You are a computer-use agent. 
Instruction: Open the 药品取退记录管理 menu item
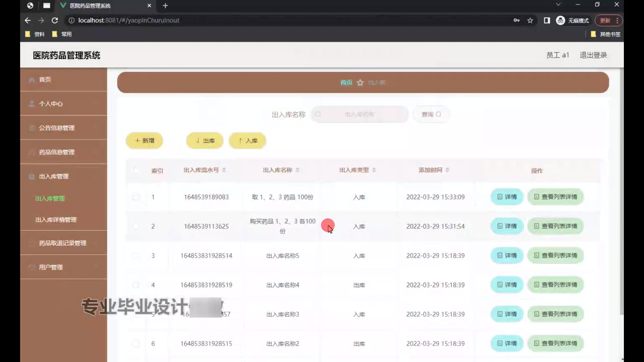[62, 243]
